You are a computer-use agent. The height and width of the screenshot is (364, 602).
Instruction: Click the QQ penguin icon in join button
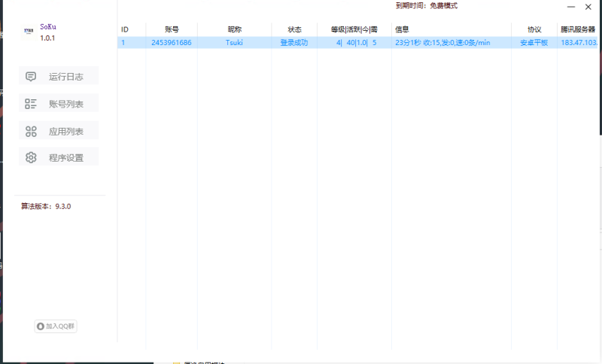tap(41, 326)
